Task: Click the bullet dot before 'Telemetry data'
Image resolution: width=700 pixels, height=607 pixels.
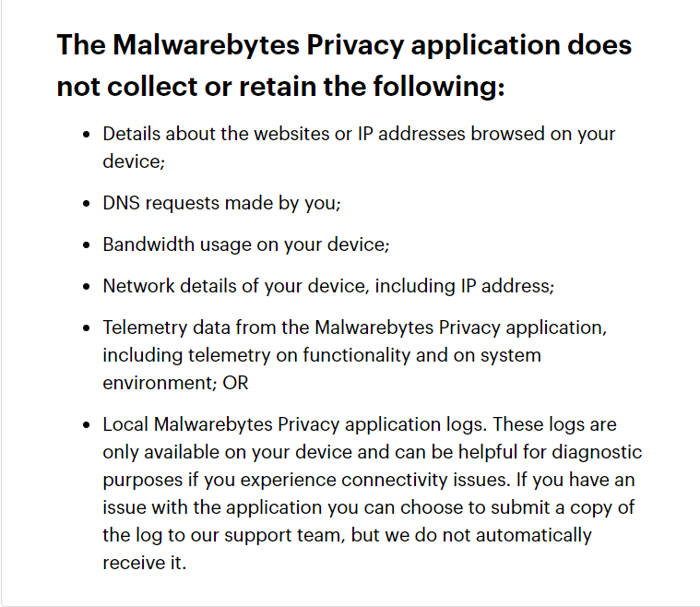Action: pyautogui.click(x=87, y=328)
